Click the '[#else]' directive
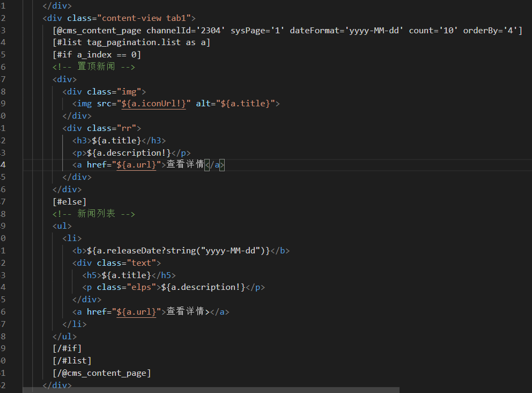532x393 pixels. coord(70,202)
